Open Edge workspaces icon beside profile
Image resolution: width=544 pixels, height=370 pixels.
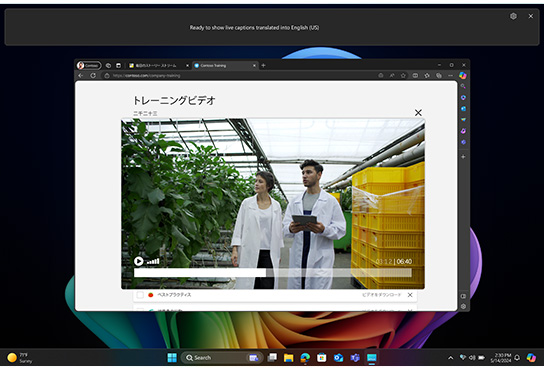coord(108,65)
